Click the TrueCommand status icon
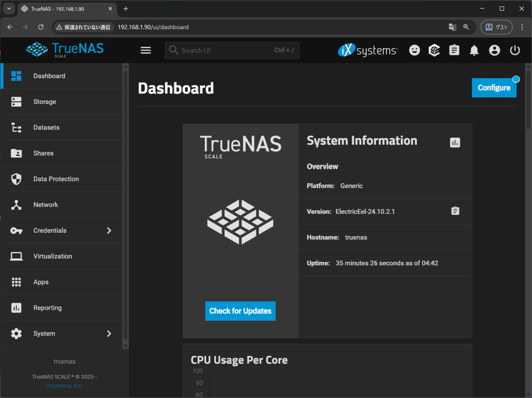 pyautogui.click(x=434, y=51)
